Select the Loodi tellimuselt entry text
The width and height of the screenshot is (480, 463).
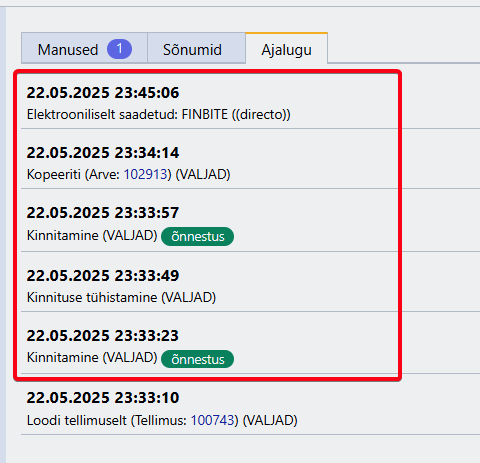(x=162, y=420)
